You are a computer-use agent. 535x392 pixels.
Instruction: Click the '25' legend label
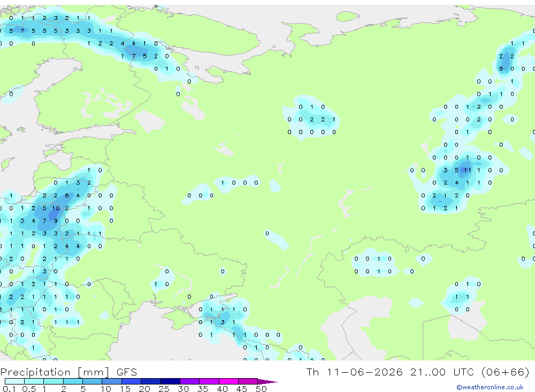164,389
